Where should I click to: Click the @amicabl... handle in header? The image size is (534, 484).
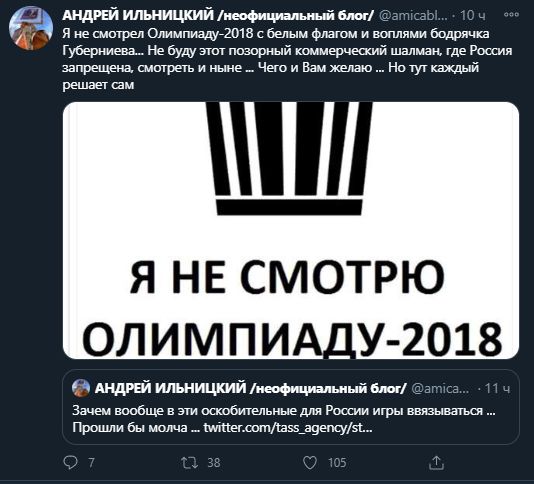tap(413, 15)
